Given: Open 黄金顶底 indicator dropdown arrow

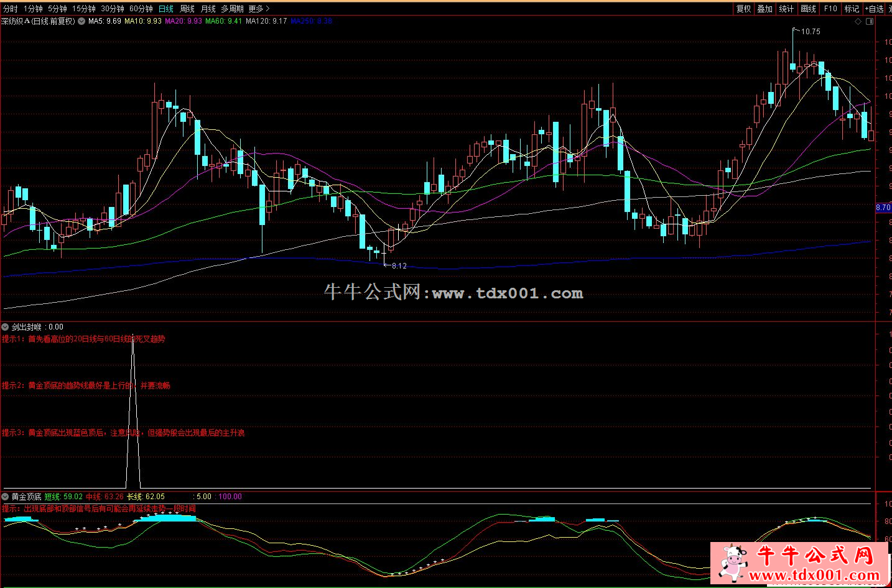Looking at the screenshot, I should pos(6,497).
